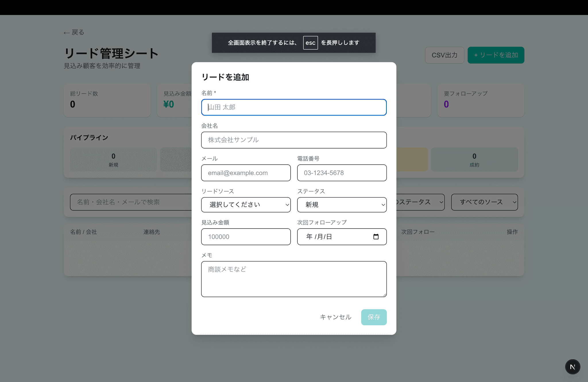Click the + リードを追加 button
This screenshot has height=382, width=588.
(x=496, y=55)
